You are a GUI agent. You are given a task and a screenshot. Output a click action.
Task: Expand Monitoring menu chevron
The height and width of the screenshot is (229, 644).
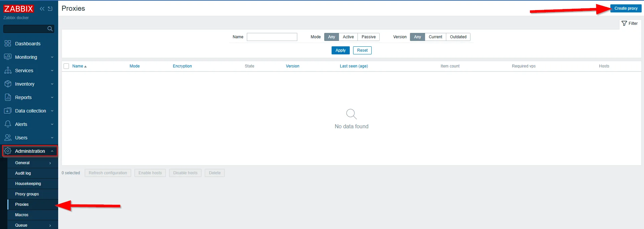pos(52,57)
